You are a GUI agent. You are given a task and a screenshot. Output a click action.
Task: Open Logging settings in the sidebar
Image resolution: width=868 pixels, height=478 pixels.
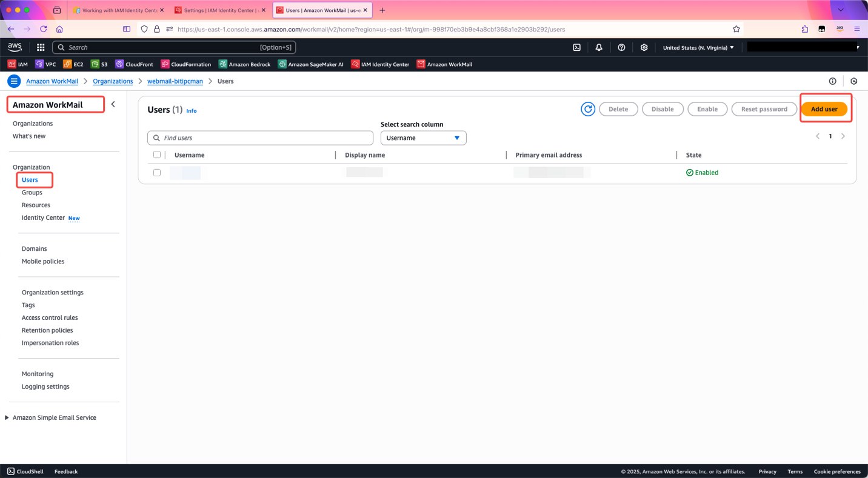(x=45, y=387)
